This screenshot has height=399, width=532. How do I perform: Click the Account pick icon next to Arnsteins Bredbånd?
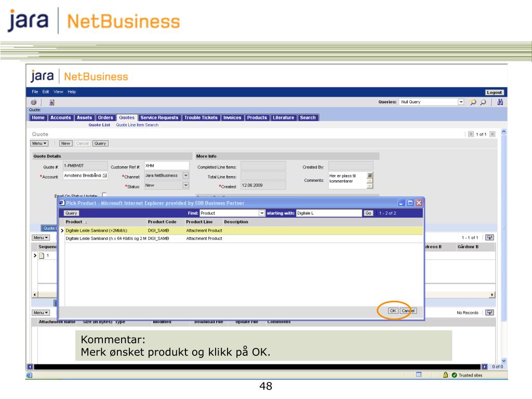click(x=105, y=176)
